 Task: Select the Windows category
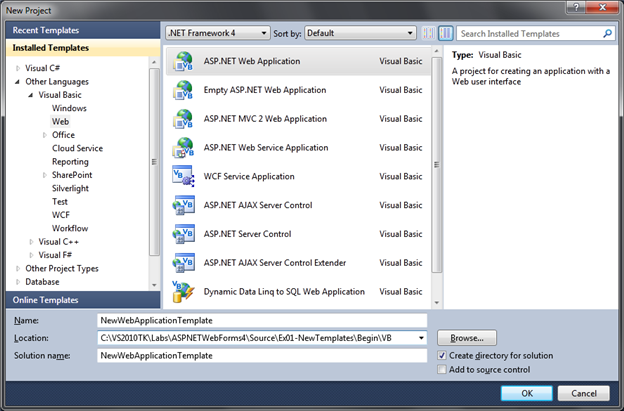pos(69,108)
